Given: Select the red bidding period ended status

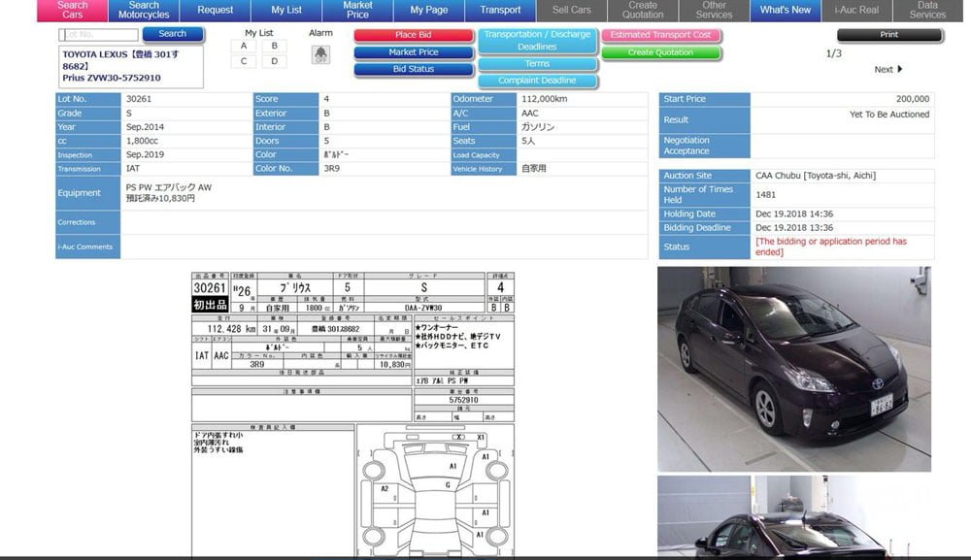Looking at the screenshot, I should [831, 247].
